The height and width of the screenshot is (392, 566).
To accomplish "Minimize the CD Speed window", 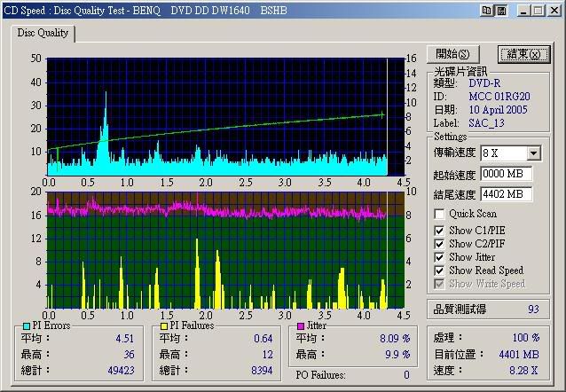I will (523, 11).
